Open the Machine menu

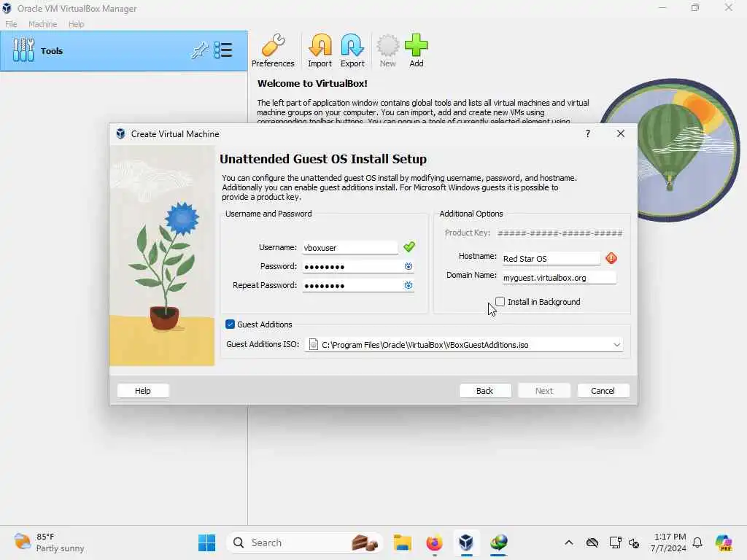(x=43, y=24)
